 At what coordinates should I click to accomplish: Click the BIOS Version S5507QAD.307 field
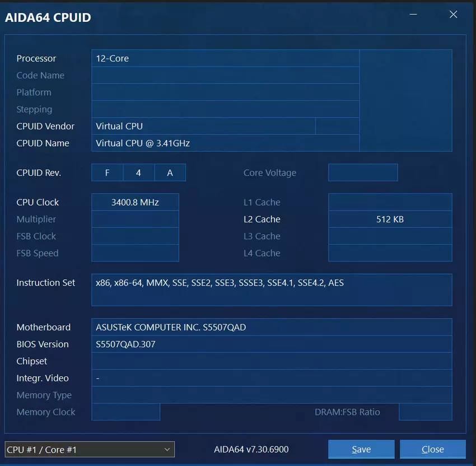tap(272, 344)
